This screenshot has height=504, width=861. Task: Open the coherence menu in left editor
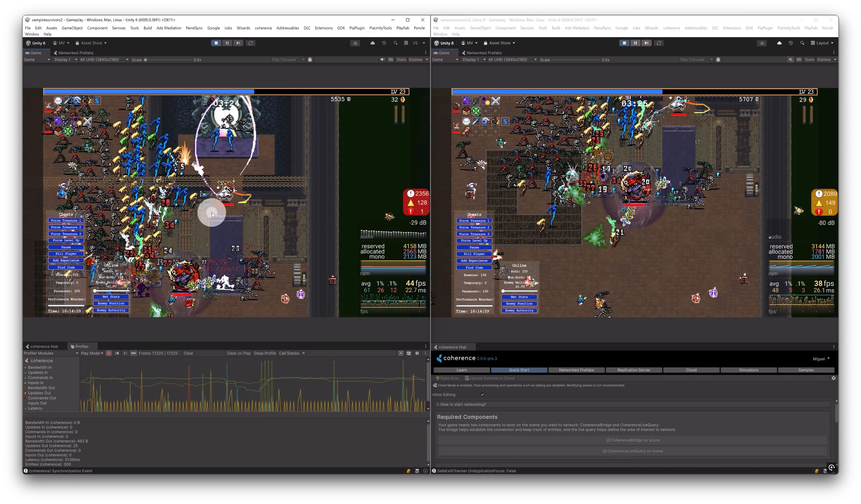click(x=263, y=28)
